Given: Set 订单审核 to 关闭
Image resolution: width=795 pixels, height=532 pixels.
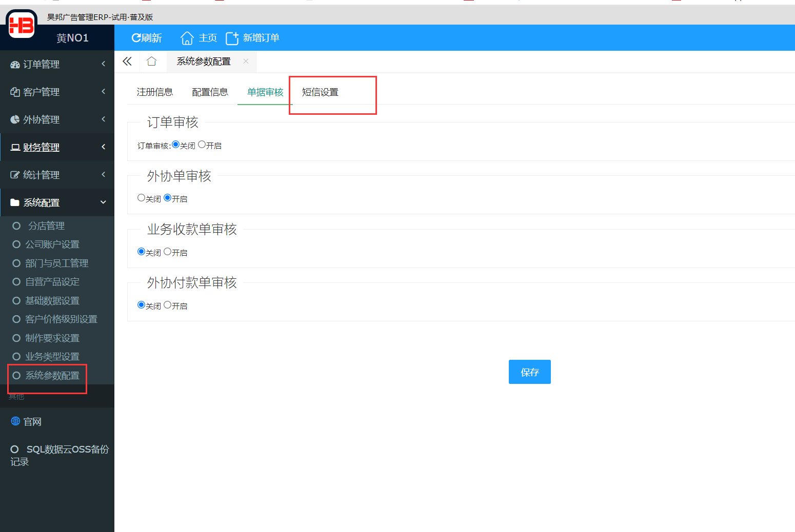Looking at the screenshot, I should click(x=176, y=145).
